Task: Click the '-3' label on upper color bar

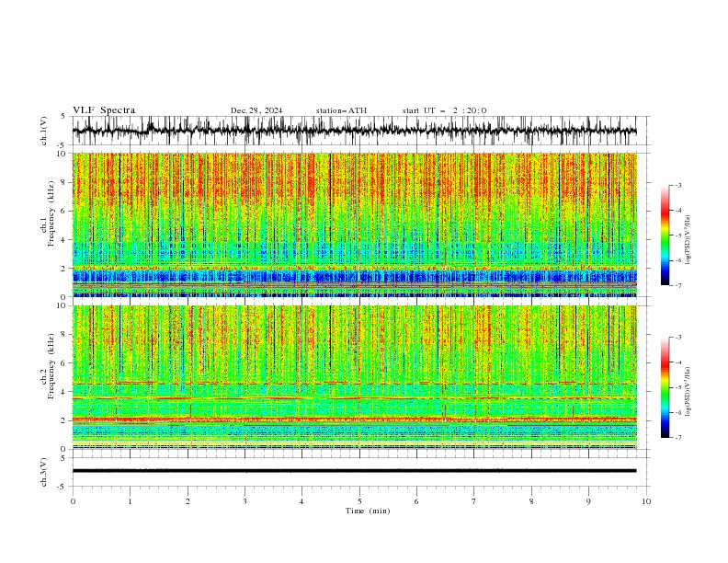Action: click(x=678, y=185)
